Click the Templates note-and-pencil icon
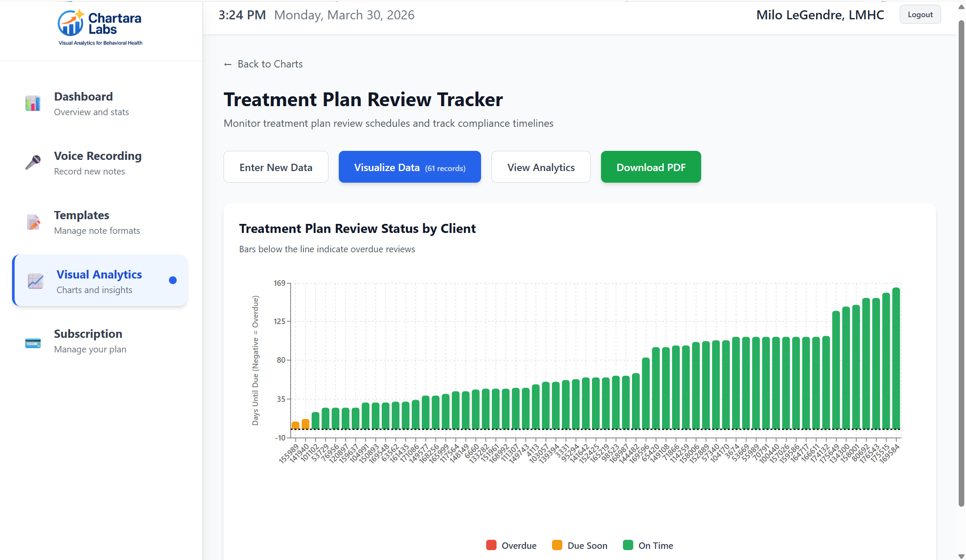This screenshot has height=560, width=966. [33, 222]
